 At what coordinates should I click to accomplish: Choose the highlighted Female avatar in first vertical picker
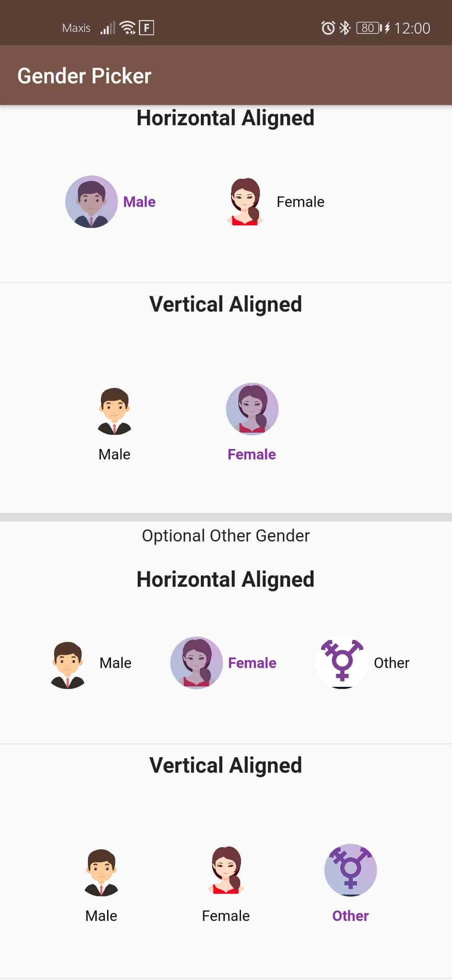252,409
